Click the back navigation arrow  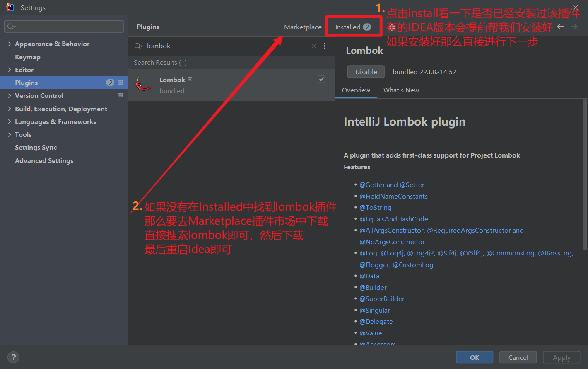[561, 26]
